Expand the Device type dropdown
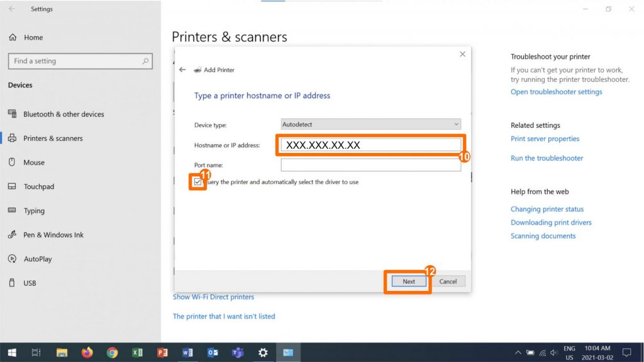 coord(370,125)
